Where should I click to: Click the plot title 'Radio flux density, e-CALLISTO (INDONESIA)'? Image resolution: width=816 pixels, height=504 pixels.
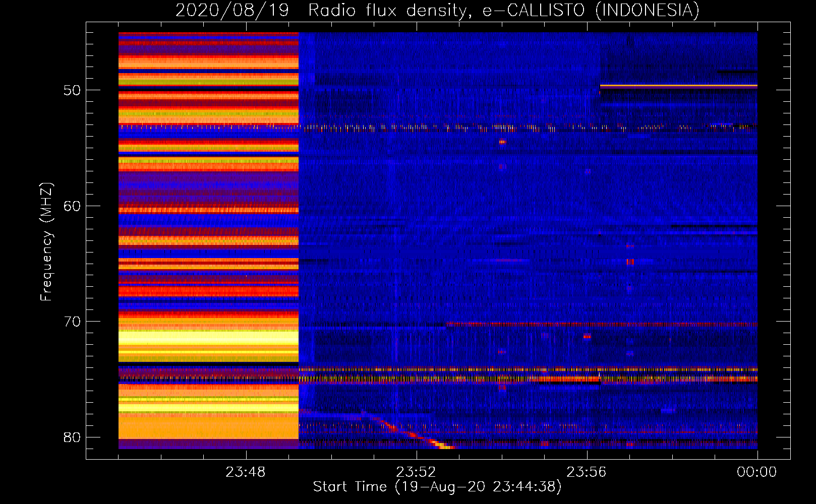click(504, 10)
